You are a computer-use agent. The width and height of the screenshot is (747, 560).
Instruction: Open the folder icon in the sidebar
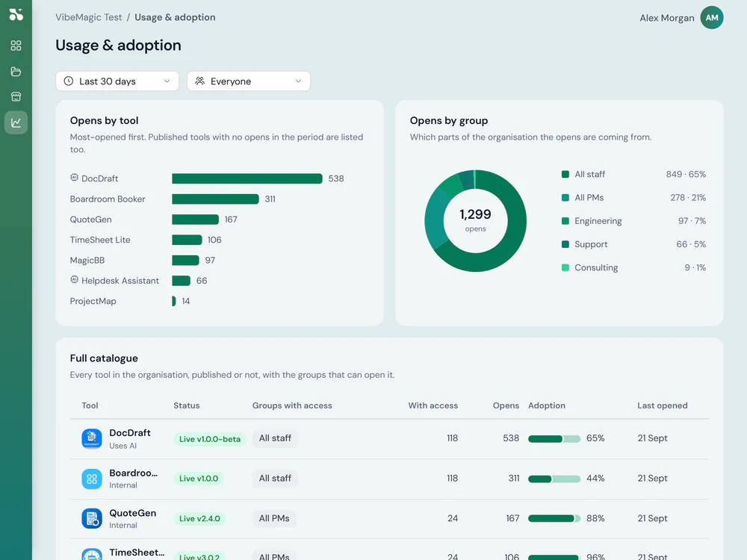point(16,72)
